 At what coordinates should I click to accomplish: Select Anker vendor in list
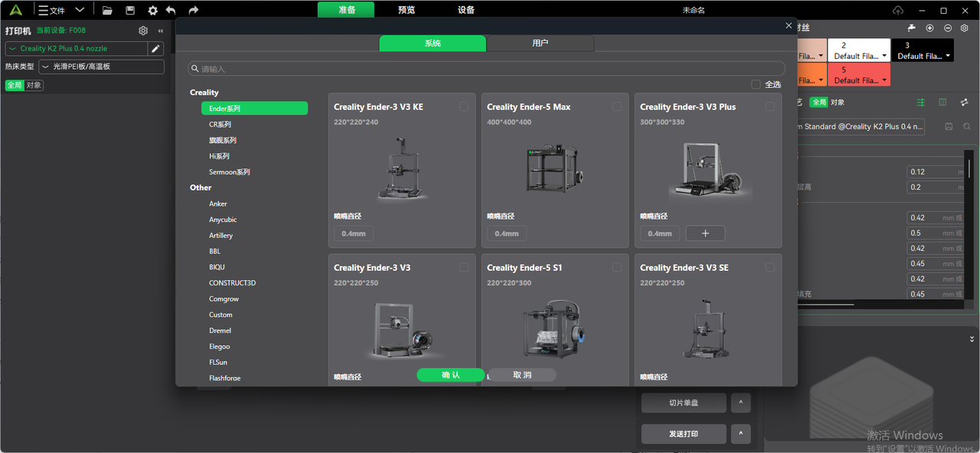(218, 204)
